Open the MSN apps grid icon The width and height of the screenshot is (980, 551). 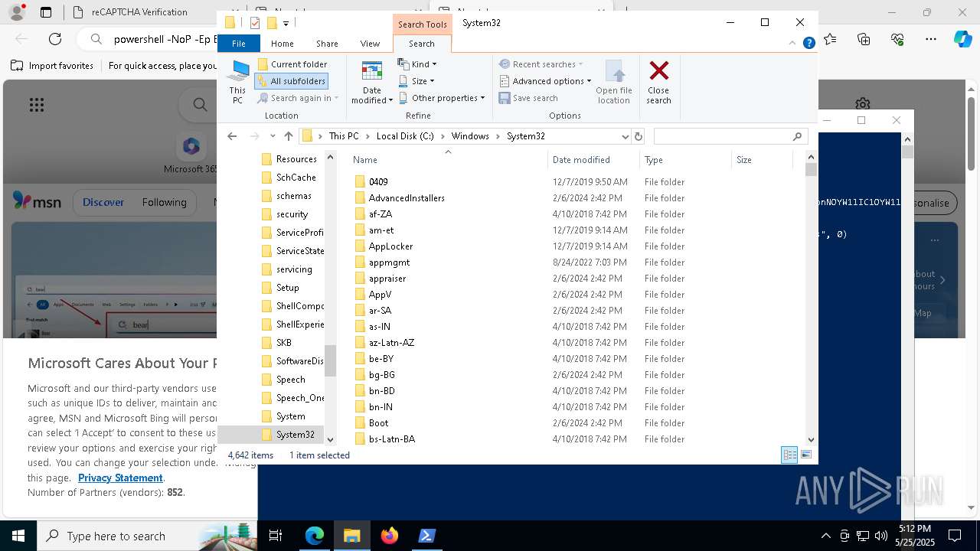[x=36, y=105]
